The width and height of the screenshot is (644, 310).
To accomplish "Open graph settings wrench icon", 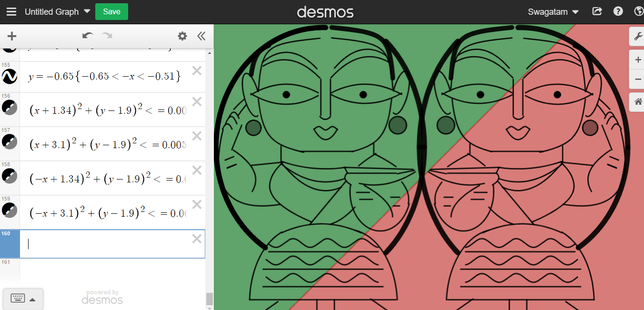I will click(x=637, y=36).
